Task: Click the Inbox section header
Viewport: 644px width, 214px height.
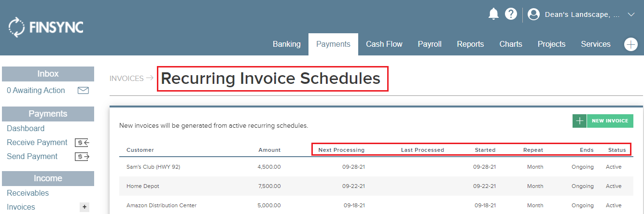Action: click(x=48, y=74)
